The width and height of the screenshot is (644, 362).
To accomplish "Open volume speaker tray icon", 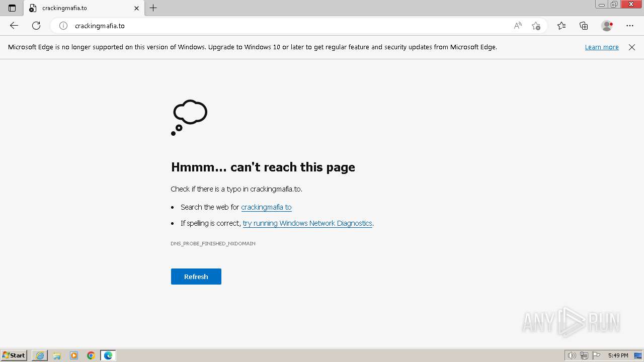I will click(572, 355).
